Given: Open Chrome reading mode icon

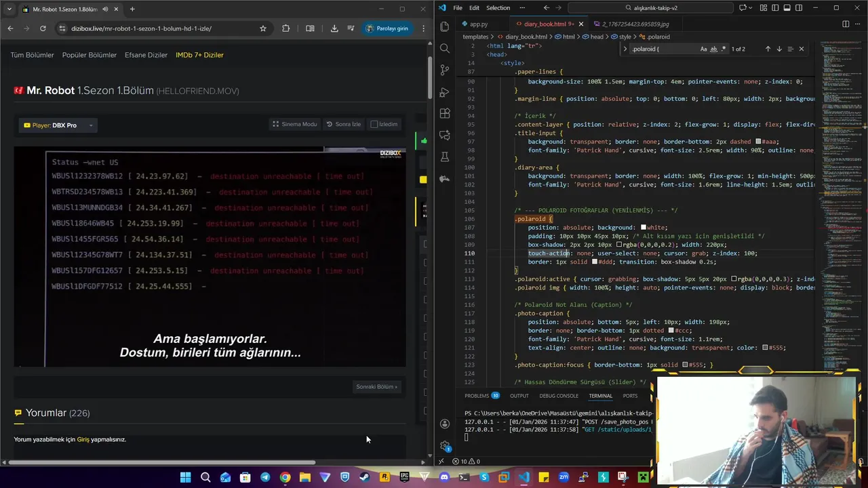Looking at the screenshot, I should (x=310, y=28).
